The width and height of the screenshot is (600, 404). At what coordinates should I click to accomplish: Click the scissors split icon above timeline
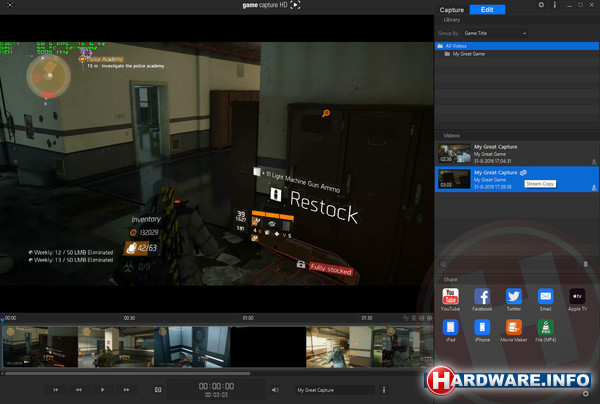406,318
